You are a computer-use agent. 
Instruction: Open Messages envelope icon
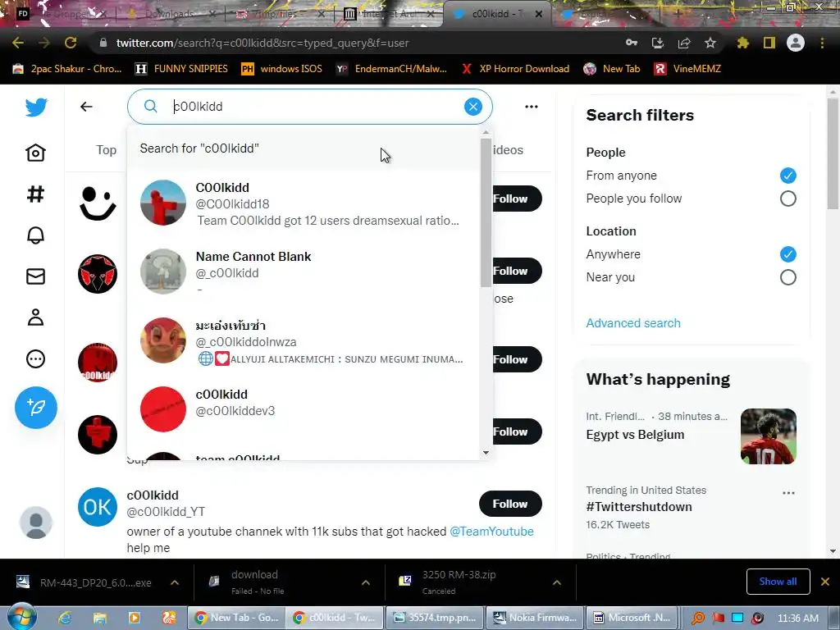[x=36, y=276]
